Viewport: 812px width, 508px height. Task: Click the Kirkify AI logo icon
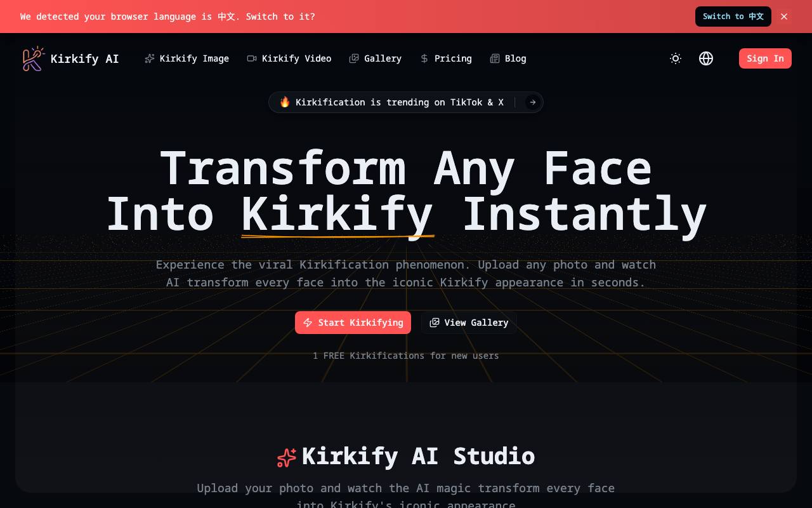click(34, 58)
